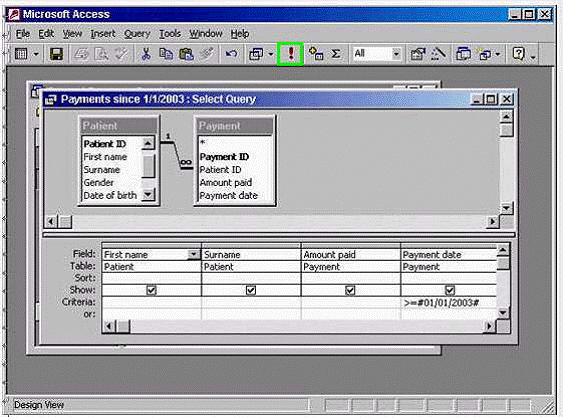Click the View datasheet toolbar icon

(21, 54)
